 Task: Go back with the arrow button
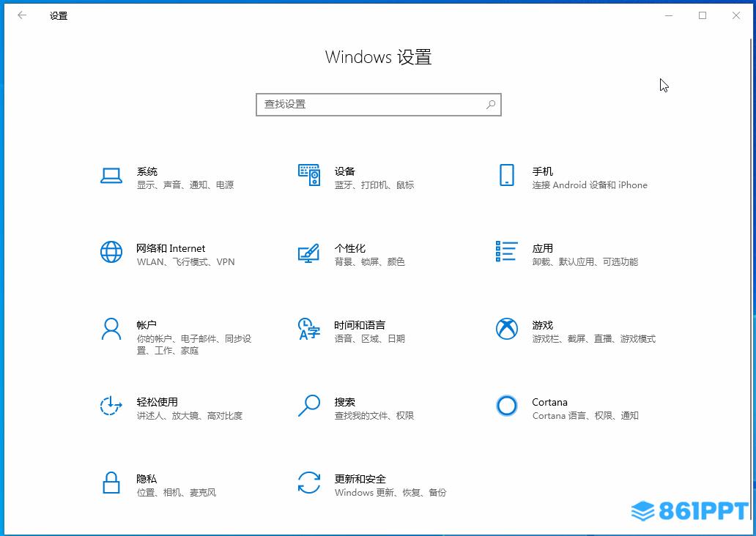(x=22, y=15)
